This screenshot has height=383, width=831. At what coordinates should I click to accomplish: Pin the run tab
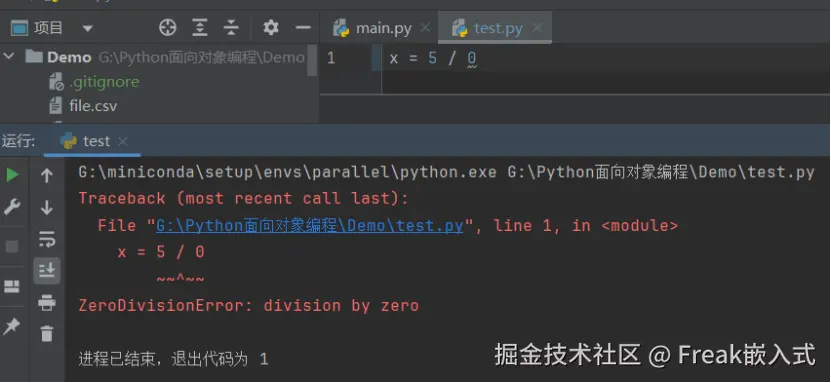click(12, 327)
